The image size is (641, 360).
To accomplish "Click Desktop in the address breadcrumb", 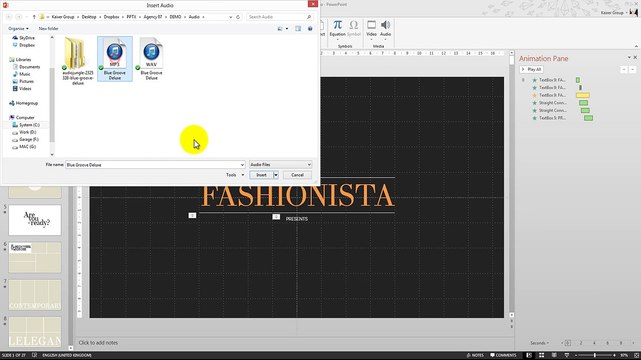I will coord(89,17).
